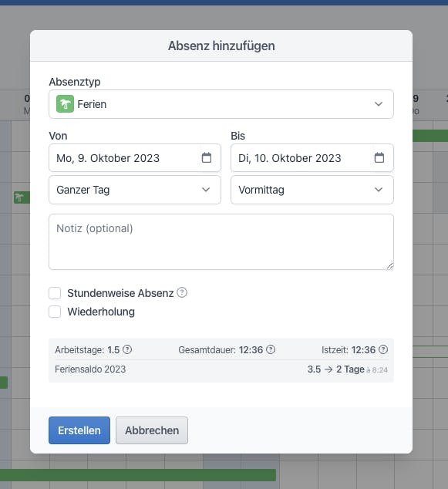Enable the Wiederholung checkbox
Screen dimensions: 448x489
[x=55, y=312]
